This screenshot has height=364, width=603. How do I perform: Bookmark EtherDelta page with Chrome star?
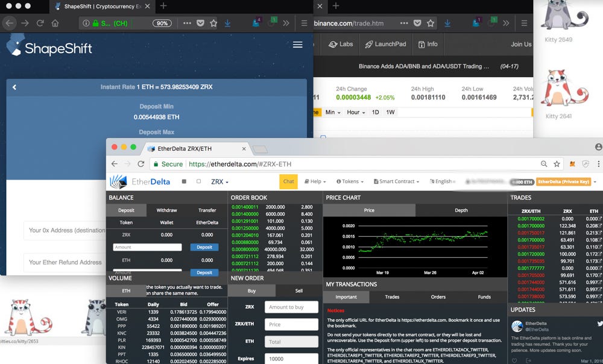pos(557,164)
